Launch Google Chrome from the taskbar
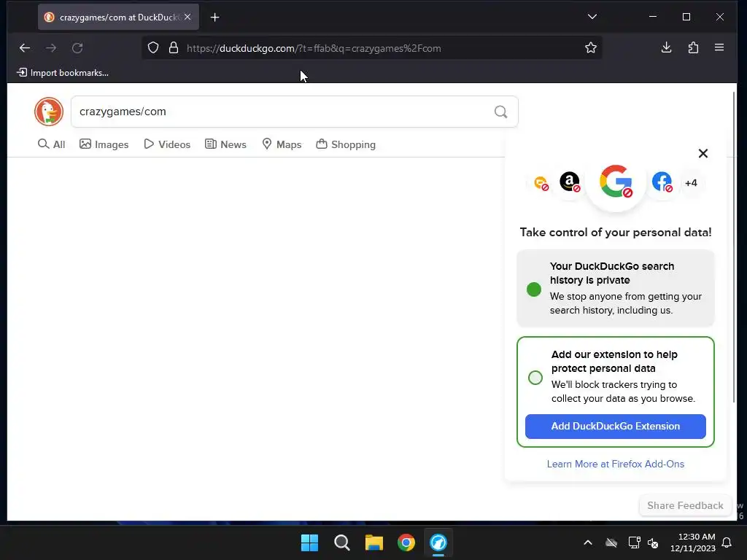The image size is (747, 560). tap(406, 542)
